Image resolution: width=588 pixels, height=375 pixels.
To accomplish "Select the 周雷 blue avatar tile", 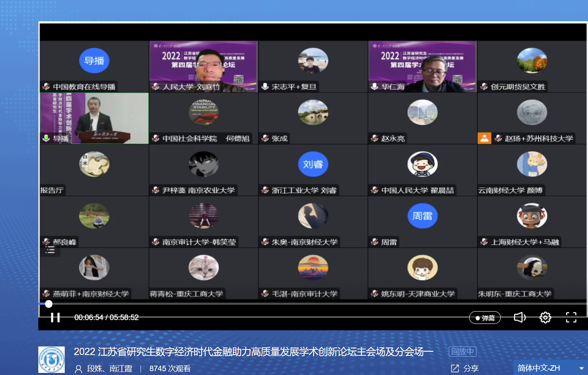I will (x=422, y=216).
